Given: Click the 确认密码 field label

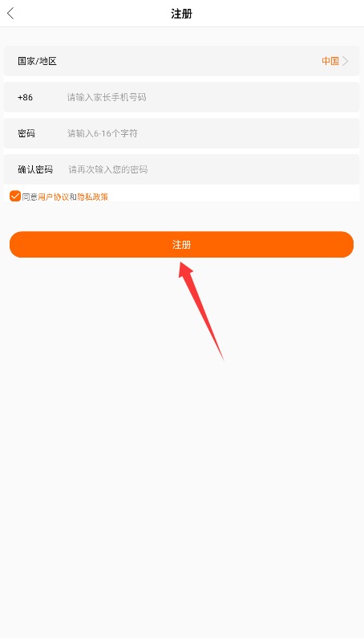Looking at the screenshot, I should tap(35, 169).
